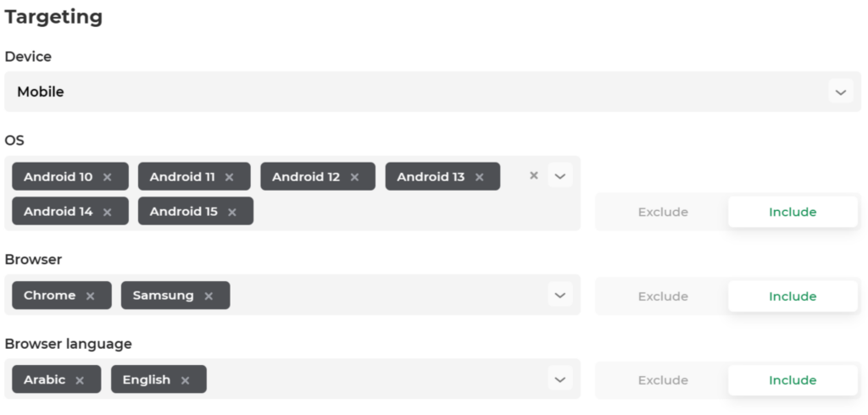Viewport: 868px width, 415px height.
Task: Remove the Android 12 tag
Action: click(354, 177)
